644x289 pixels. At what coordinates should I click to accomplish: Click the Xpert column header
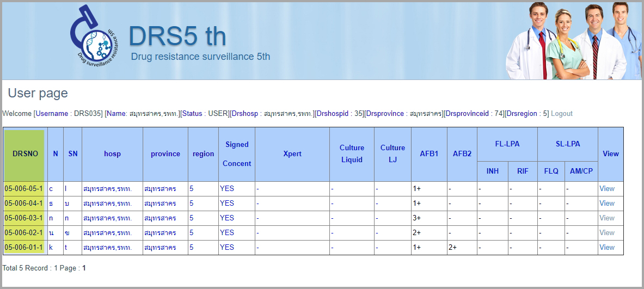292,154
